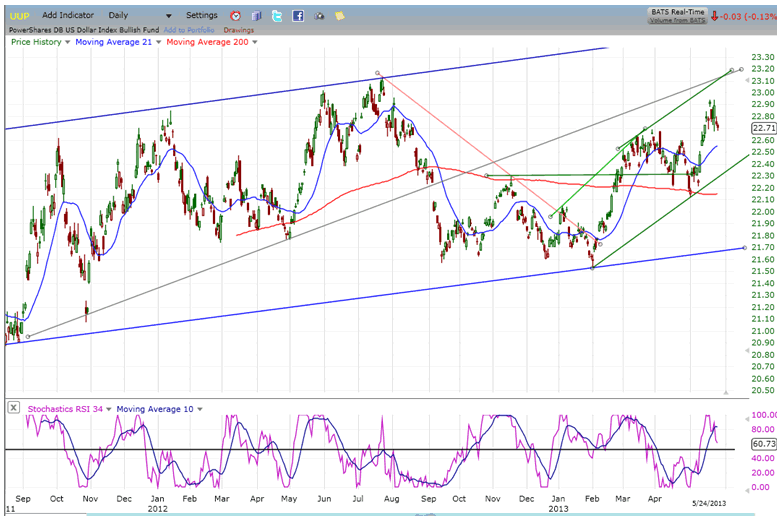Click the Add to Portfolio link

tap(190, 30)
